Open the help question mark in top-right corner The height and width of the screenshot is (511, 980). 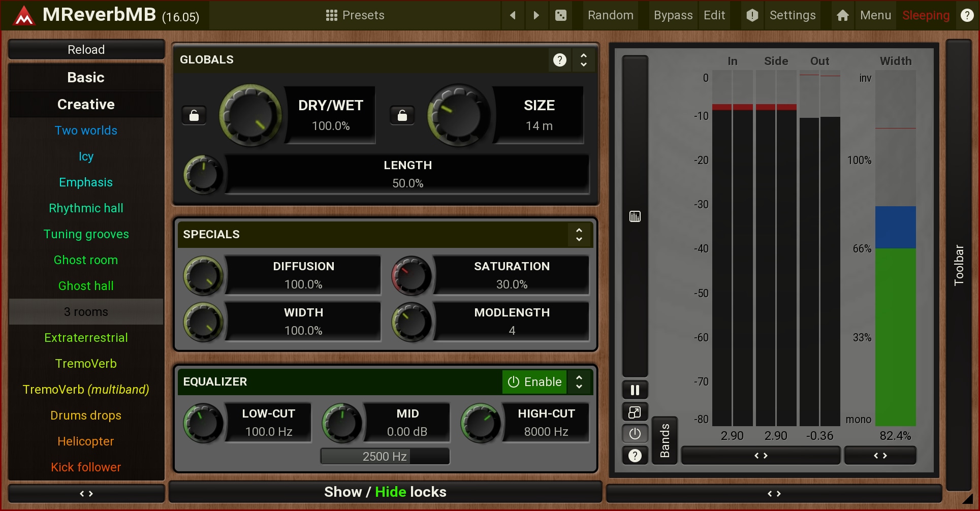[x=967, y=15]
